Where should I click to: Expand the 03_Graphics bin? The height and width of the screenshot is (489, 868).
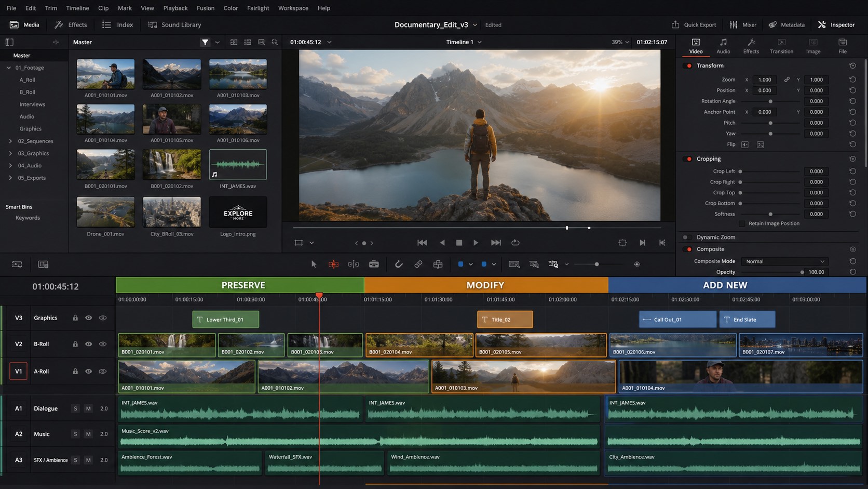point(10,153)
